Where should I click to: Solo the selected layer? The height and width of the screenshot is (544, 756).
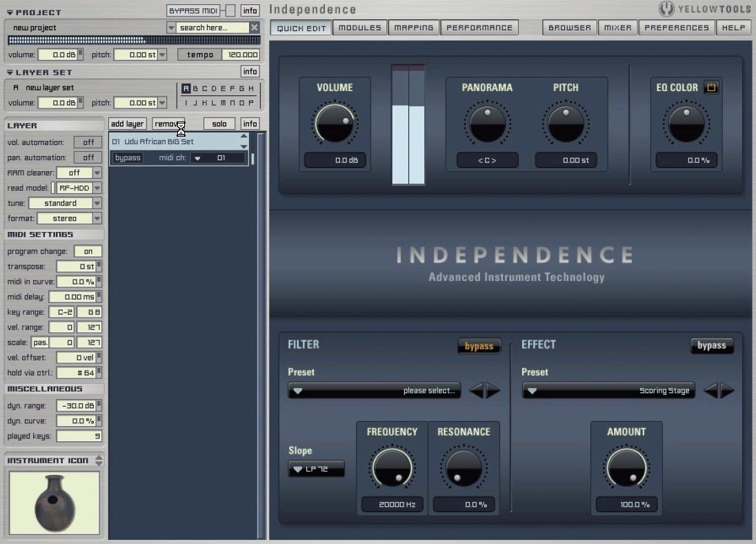coord(219,124)
